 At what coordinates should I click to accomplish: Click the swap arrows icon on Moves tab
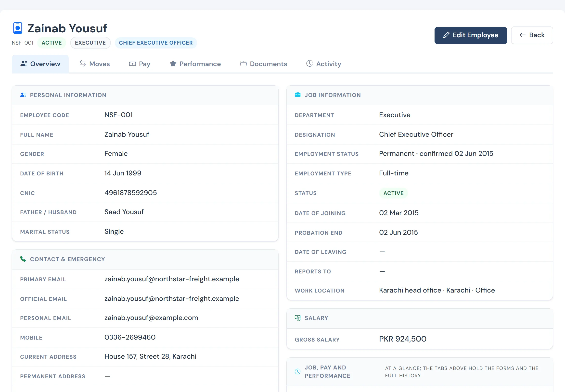pos(83,63)
